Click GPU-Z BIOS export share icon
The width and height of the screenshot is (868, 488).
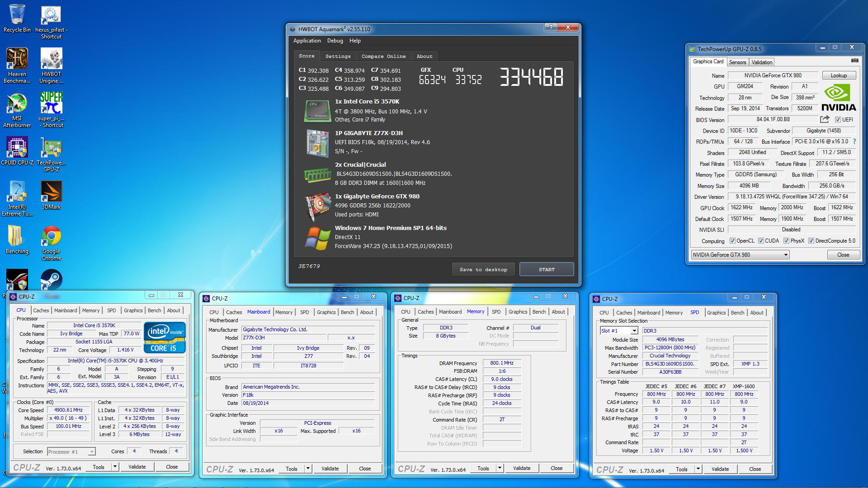tap(825, 119)
